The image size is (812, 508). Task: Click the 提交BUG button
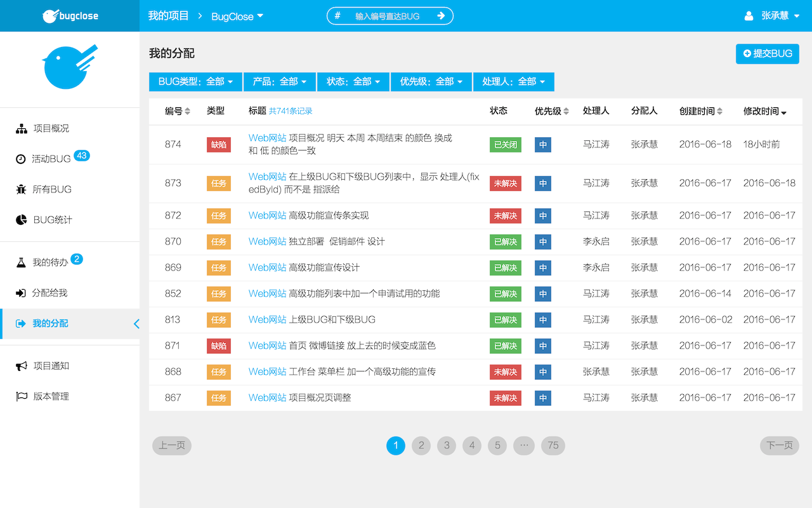coord(767,54)
